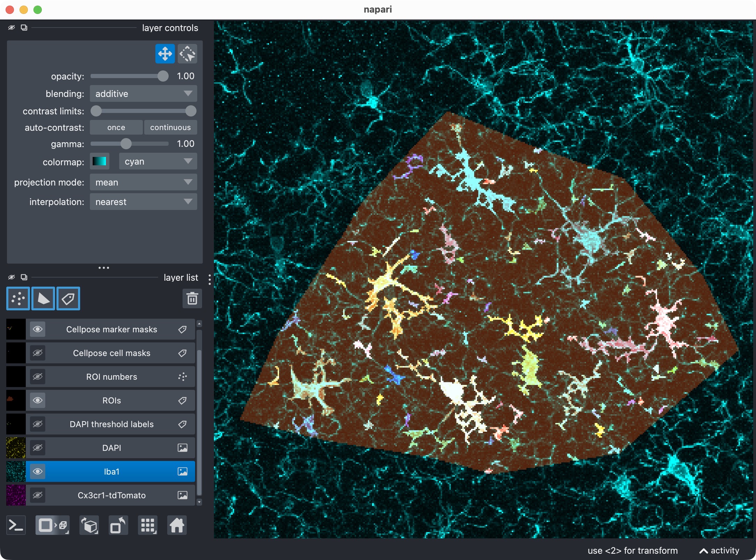Click the cyan colormap preview swatch
756x560 pixels.
(100, 161)
